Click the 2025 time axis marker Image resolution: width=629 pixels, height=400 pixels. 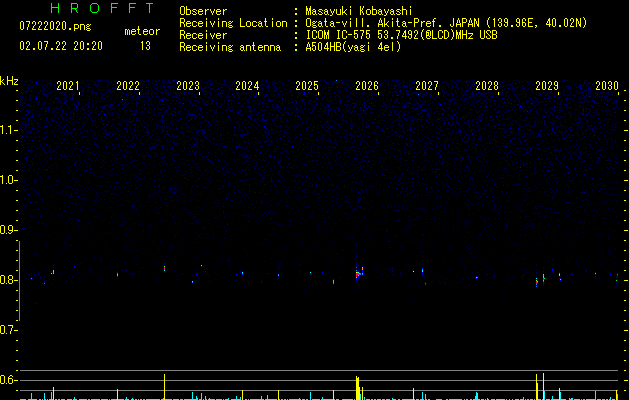coord(307,86)
